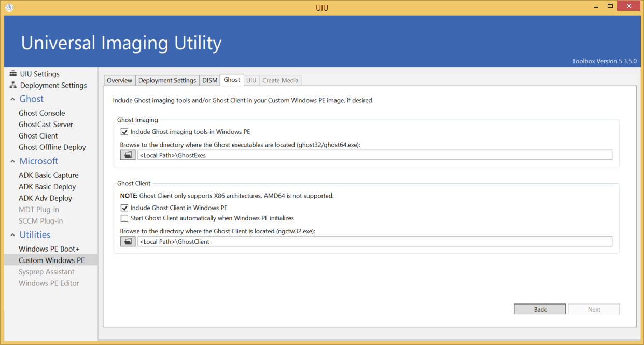The width and height of the screenshot is (644, 345).
Task: Open Windows PE Boot+ utility
Action: 49,249
